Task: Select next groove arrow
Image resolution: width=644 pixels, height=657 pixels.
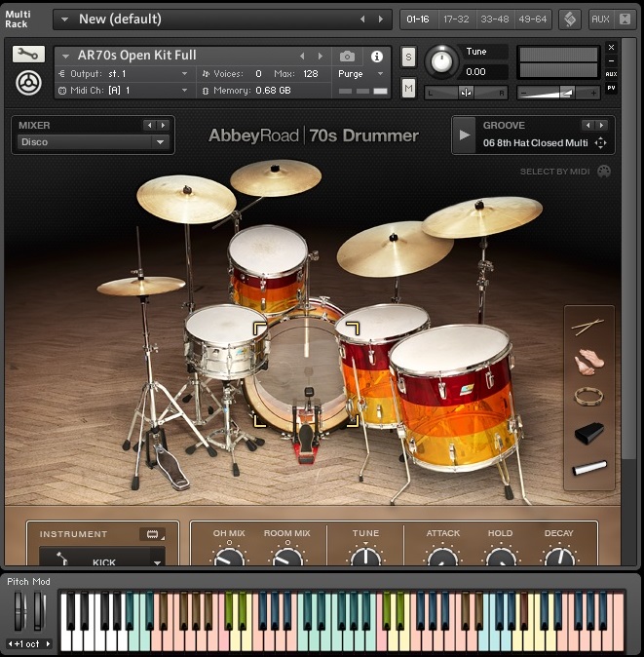Action: coord(602,125)
